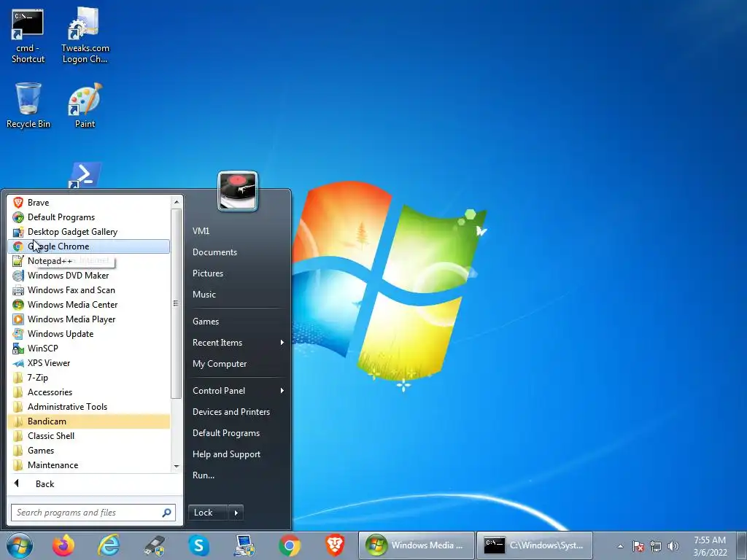Expand the Accessories folder
Image resolution: width=747 pixels, height=560 pixels.
[88, 392]
